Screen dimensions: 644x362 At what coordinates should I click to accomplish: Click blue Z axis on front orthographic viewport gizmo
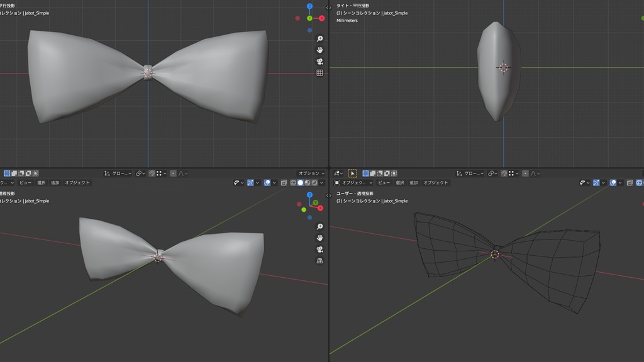(x=309, y=6)
